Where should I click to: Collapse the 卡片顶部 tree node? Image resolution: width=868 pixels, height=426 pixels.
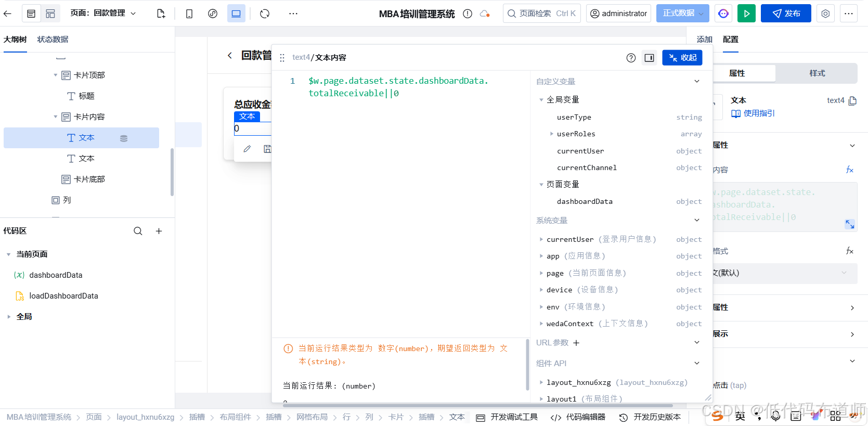[x=56, y=75]
